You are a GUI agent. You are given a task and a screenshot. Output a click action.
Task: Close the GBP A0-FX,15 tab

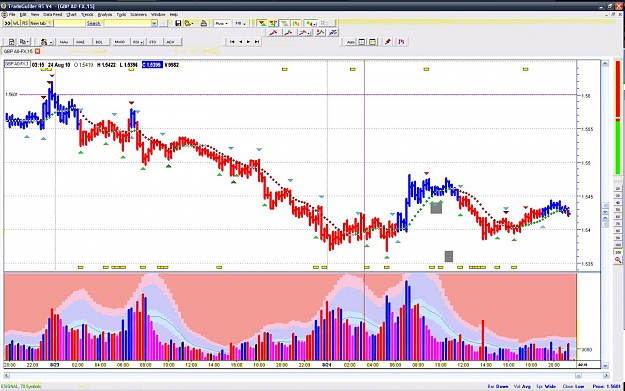click(x=37, y=51)
